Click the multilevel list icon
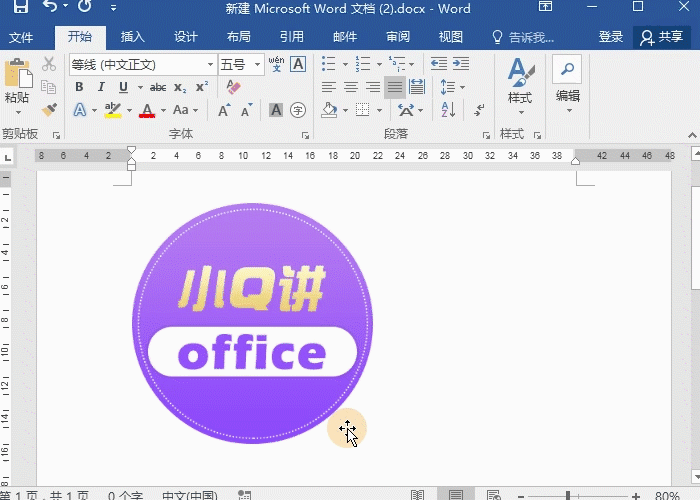Image resolution: width=700 pixels, height=500 pixels. coord(397,64)
